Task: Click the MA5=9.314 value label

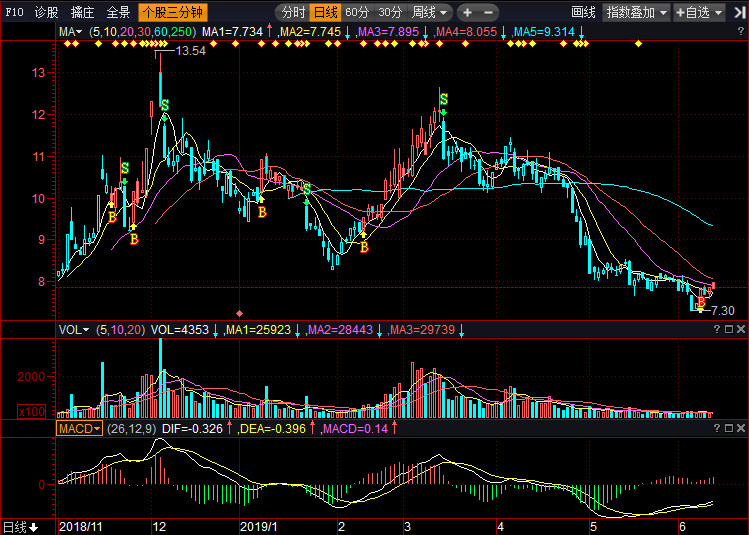Action: click(544, 32)
